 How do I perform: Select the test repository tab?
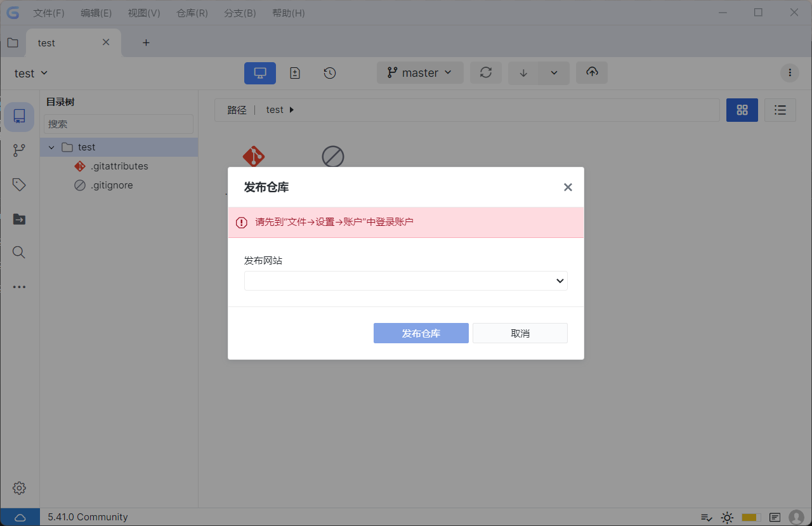(x=46, y=43)
